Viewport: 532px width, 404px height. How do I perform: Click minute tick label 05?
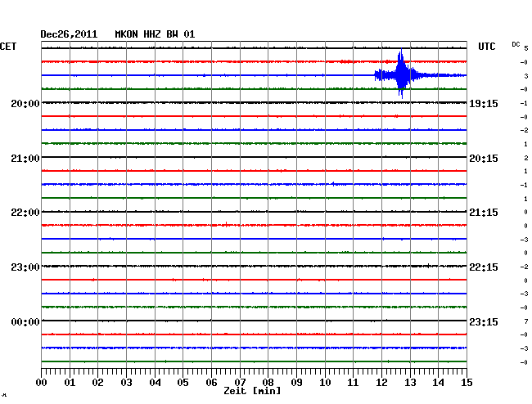183,383
